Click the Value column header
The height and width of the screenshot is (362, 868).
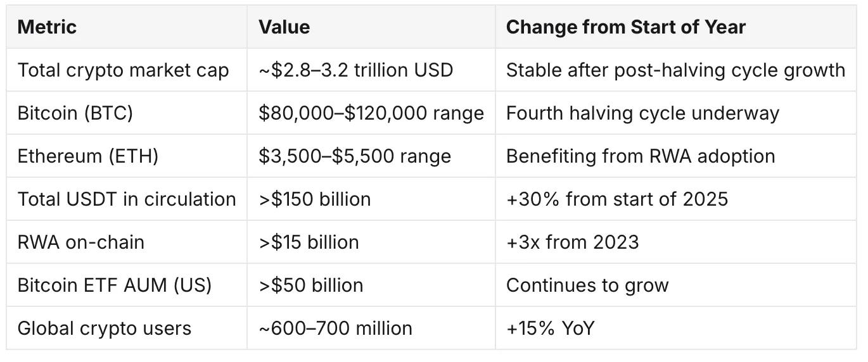pos(284,27)
